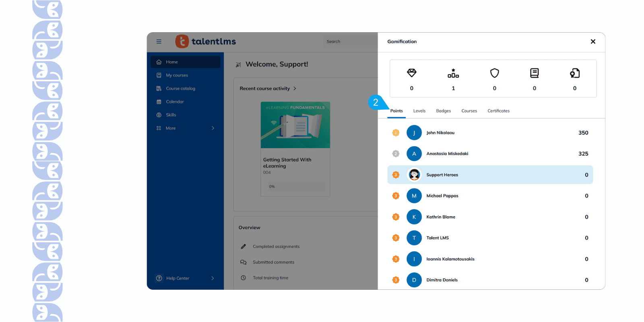Expand the More sidebar chevron
The width and height of the screenshot is (644, 322).
click(x=213, y=128)
